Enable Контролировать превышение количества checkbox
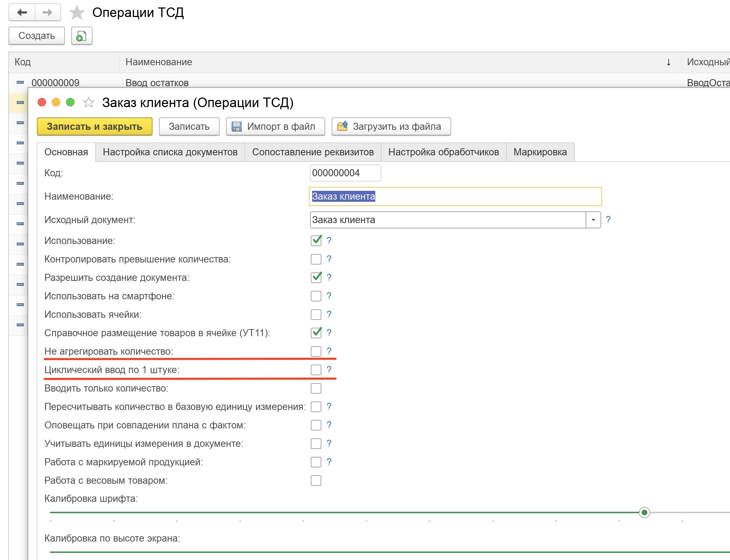The image size is (730, 560). [316, 259]
